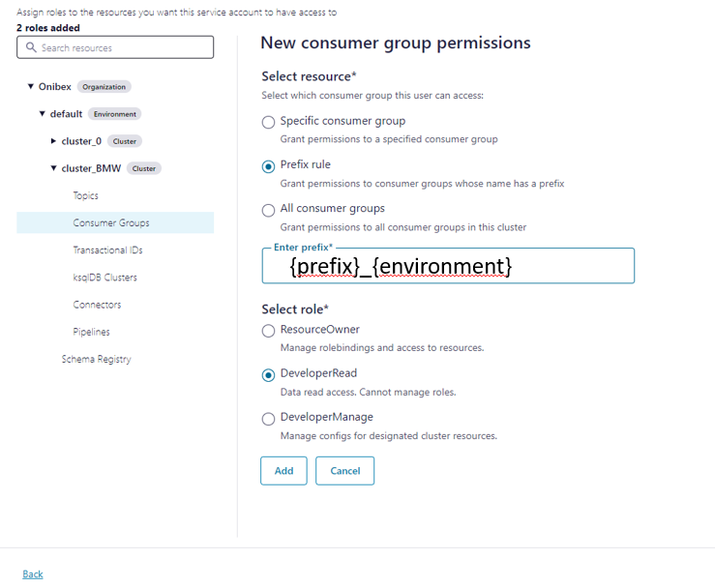The height and width of the screenshot is (588, 715).
Task: Open the Connectors resource item
Action: pyautogui.click(x=97, y=305)
